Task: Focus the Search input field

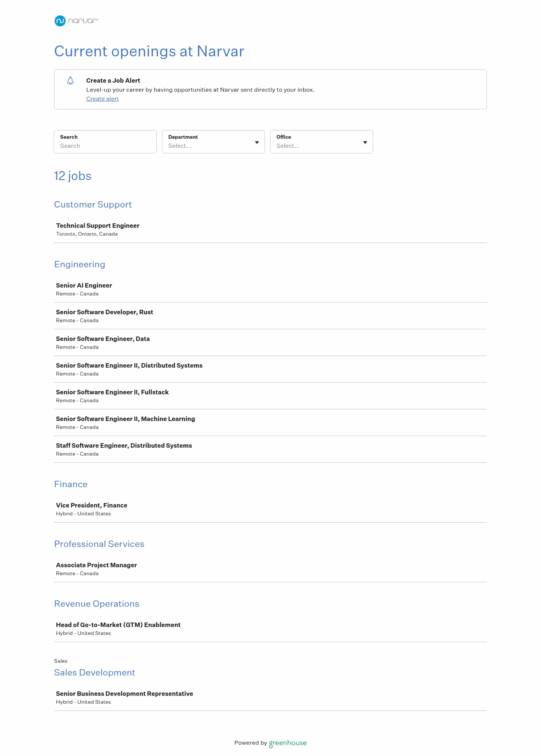Action: (105, 142)
